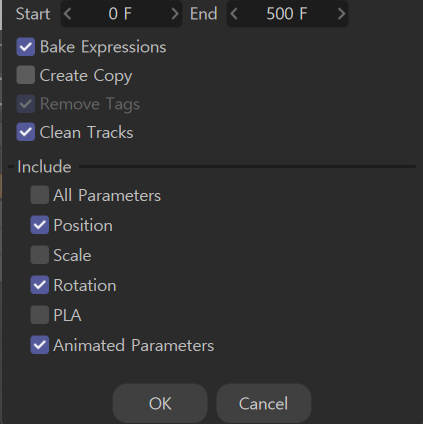Uncheck the Bake Expressions checkbox
The height and width of the screenshot is (424, 423).
click(26, 47)
